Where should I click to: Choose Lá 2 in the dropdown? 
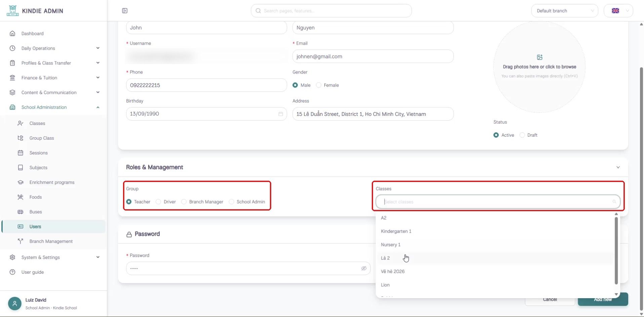495,258
